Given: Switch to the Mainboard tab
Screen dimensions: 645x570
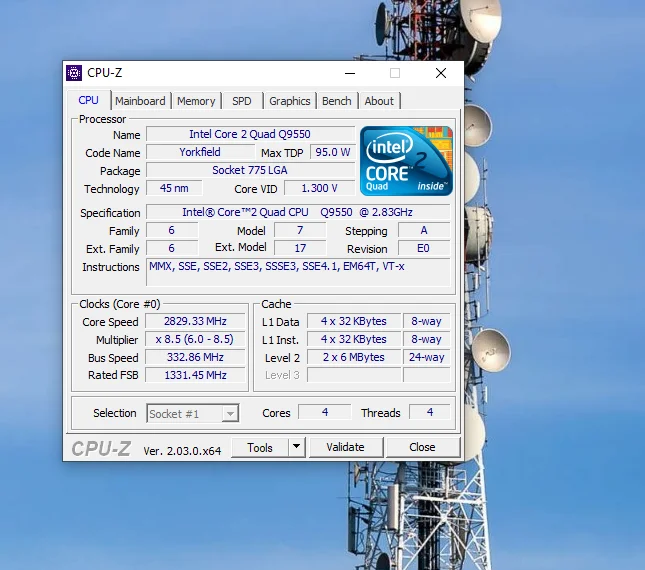Looking at the screenshot, I should coord(140,101).
